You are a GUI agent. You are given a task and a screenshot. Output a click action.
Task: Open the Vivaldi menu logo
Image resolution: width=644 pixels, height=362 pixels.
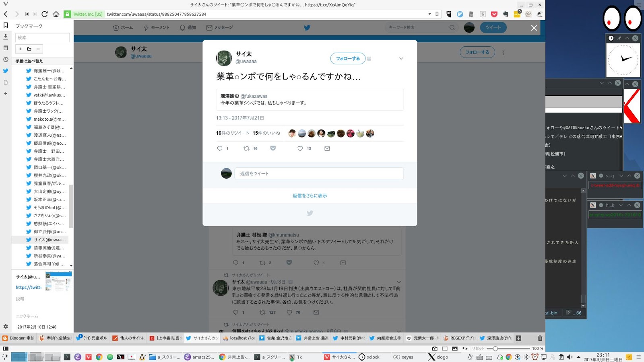coord(6,4)
